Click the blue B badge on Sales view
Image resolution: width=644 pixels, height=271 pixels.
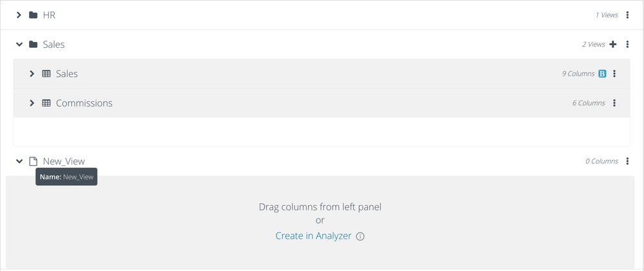602,74
